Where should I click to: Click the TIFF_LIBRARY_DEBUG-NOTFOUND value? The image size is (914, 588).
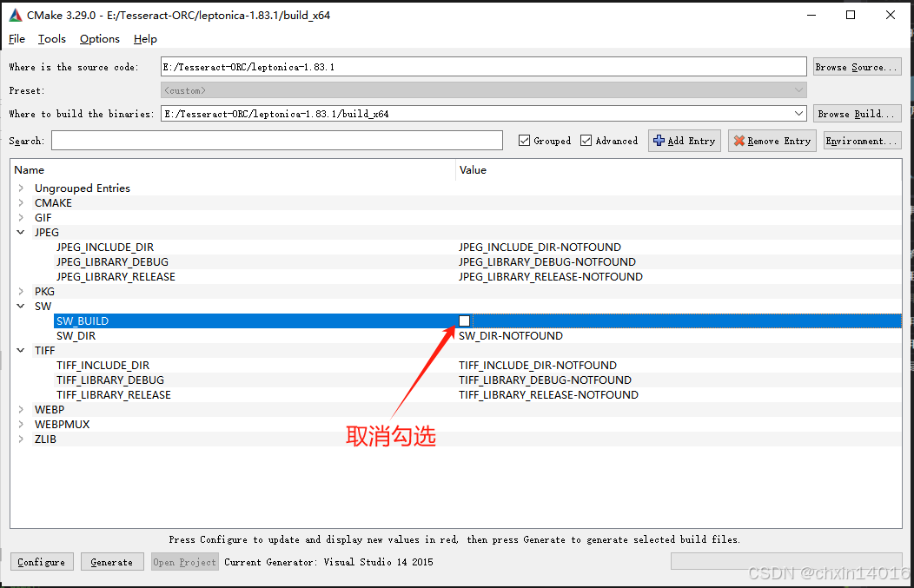(x=545, y=380)
